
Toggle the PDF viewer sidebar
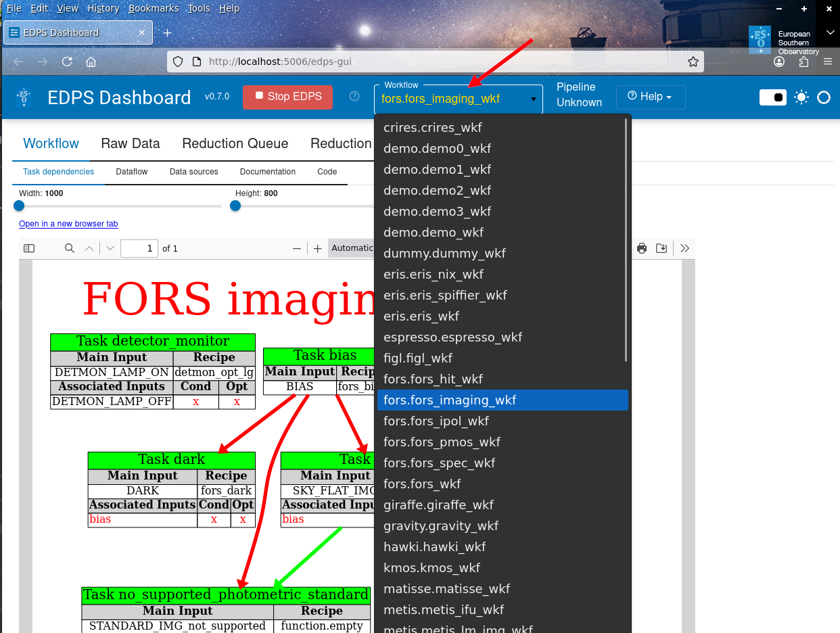coord(29,248)
